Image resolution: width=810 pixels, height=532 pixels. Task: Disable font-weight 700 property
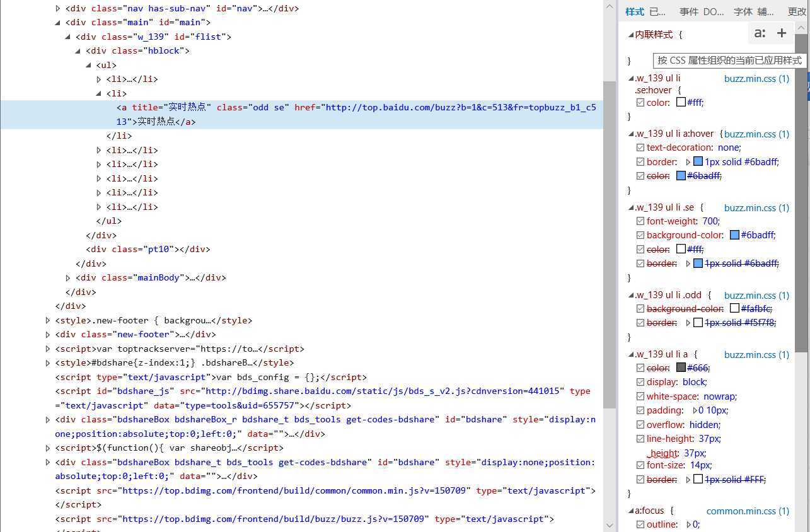(640, 221)
